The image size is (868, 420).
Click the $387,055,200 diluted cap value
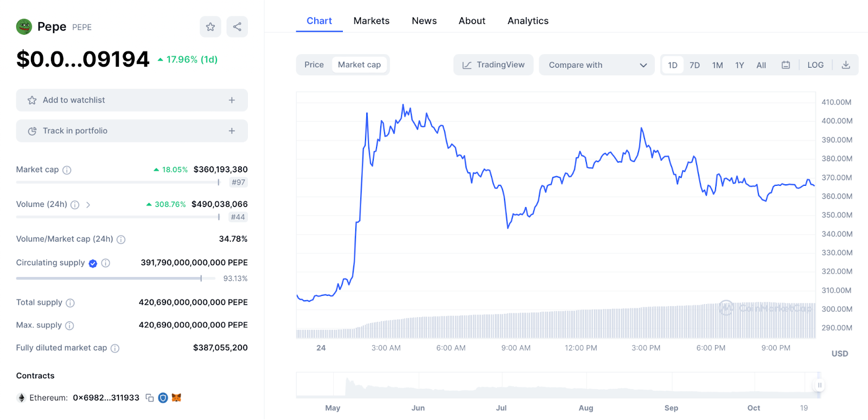tap(220, 348)
